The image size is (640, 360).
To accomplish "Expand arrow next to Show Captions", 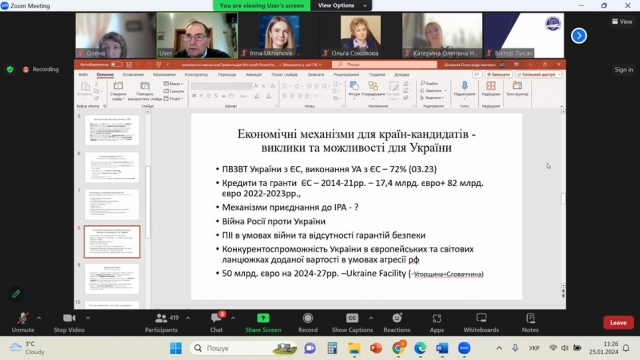I will [371, 318].
